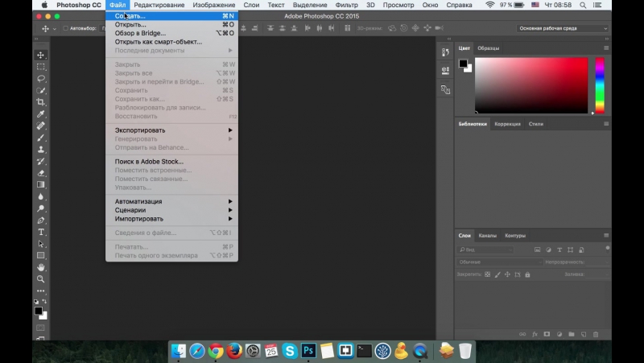Toggle lock all padlock icon

[527, 274]
